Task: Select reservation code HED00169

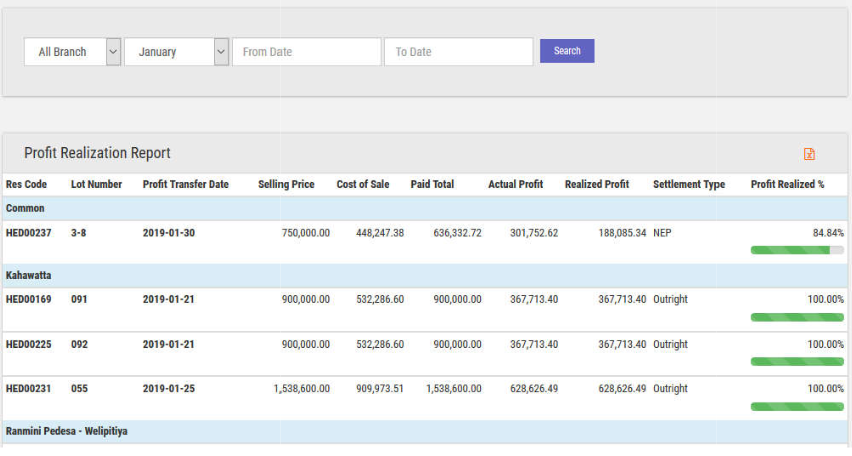Action: click(x=28, y=299)
